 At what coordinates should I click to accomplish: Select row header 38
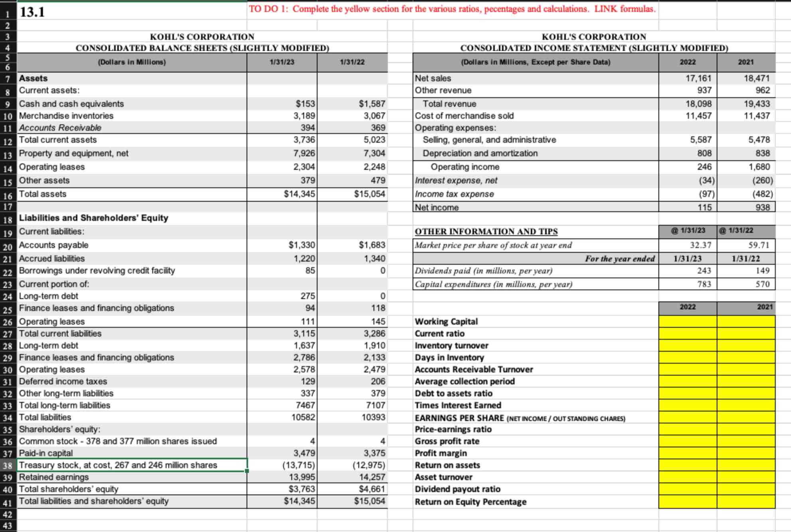click(x=8, y=465)
